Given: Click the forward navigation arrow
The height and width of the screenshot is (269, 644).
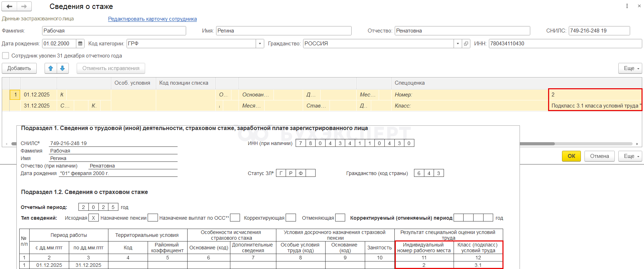Looking at the screenshot, I should tap(24, 6).
